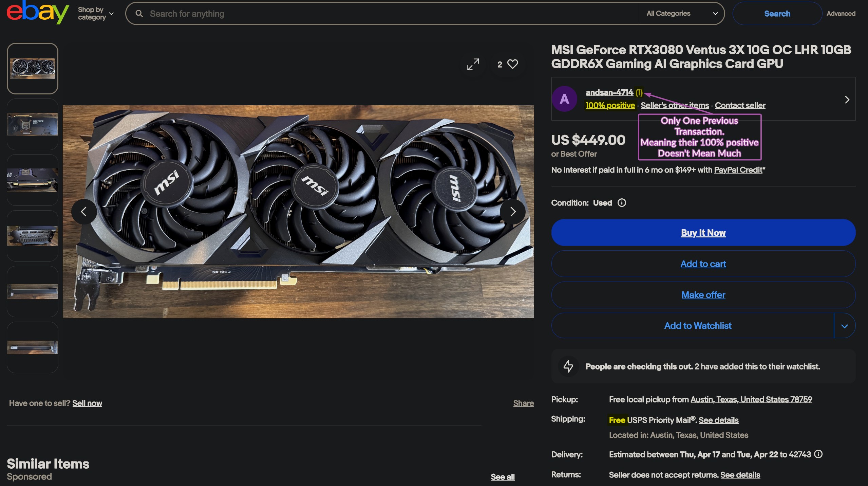Click the lightning bolt icon
Image resolution: width=868 pixels, height=486 pixels.
click(568, 366)
